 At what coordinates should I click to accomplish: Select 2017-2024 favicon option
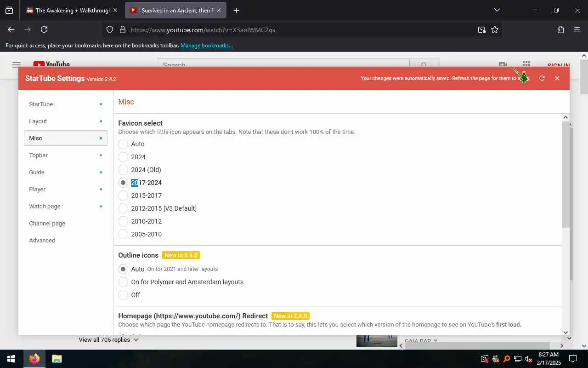coord(123,183)
